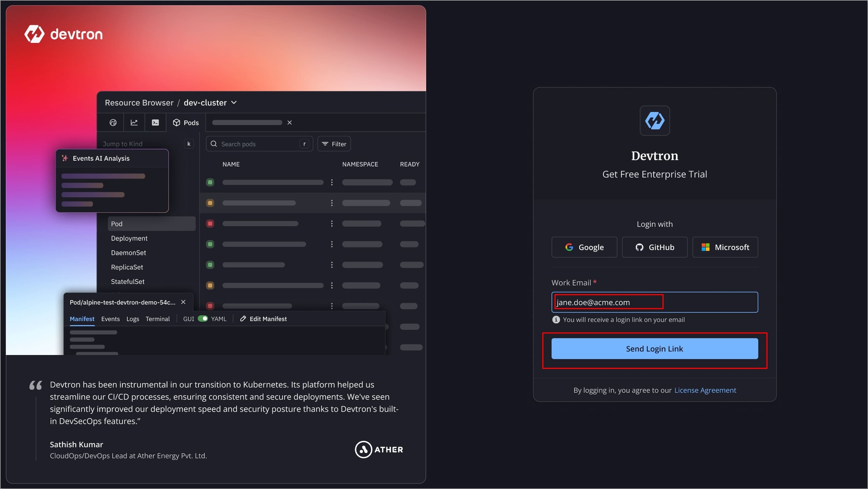
Task: Open kebab menu of third pod row
Action: (332, 224)
